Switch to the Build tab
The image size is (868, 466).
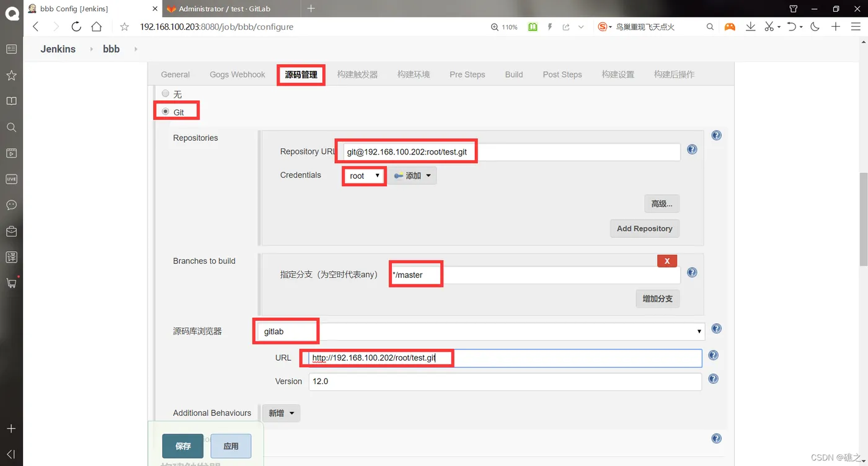(x=514, y=74)
